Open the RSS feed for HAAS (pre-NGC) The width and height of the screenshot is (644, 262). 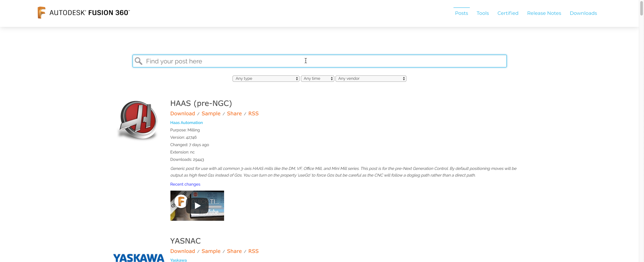254,114
